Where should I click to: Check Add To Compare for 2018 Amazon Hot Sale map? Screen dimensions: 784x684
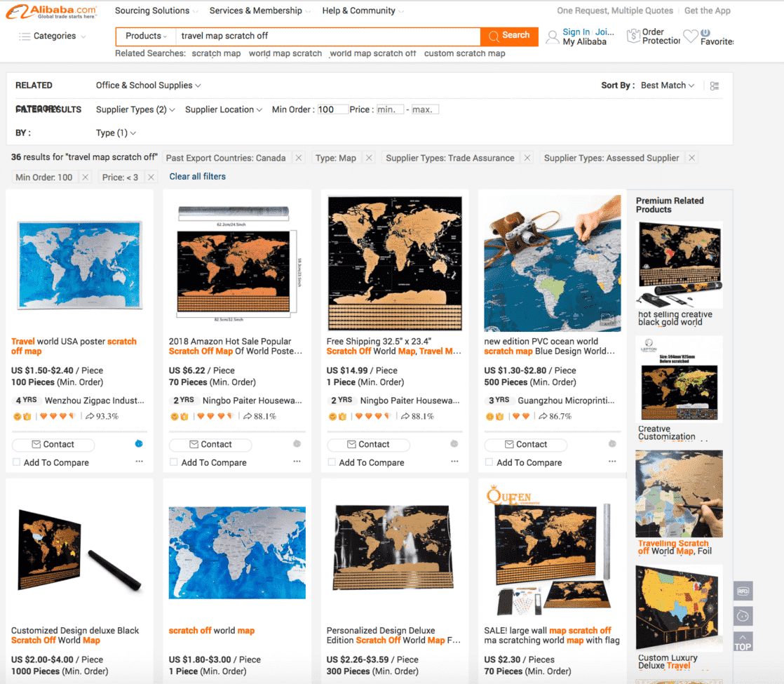[x=173, y=462]
